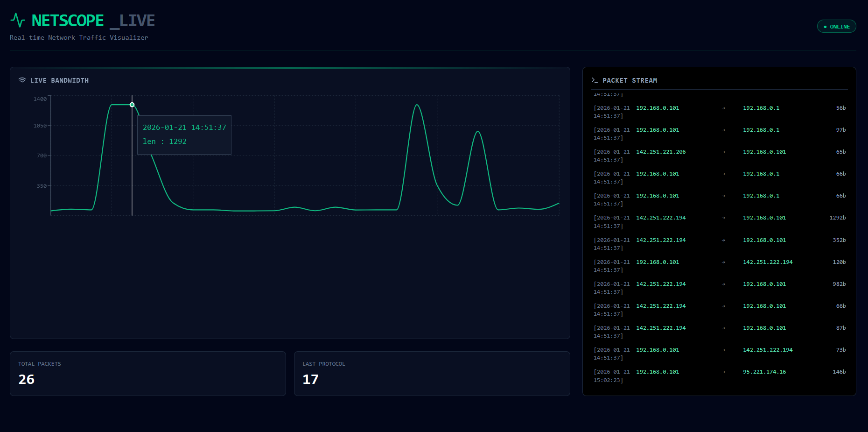Click the arrow icon in the 1292b packet row
Screen dimensions: 868x432
723,218
